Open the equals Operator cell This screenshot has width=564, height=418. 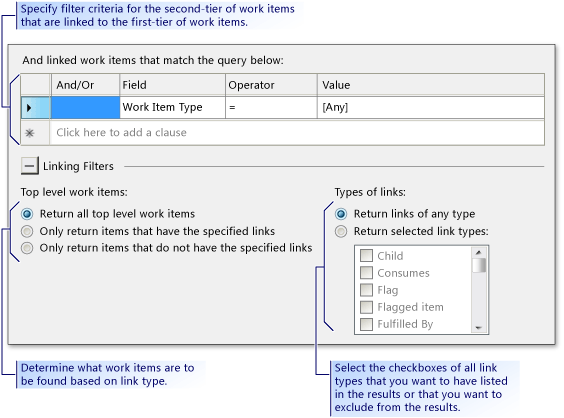271,108
